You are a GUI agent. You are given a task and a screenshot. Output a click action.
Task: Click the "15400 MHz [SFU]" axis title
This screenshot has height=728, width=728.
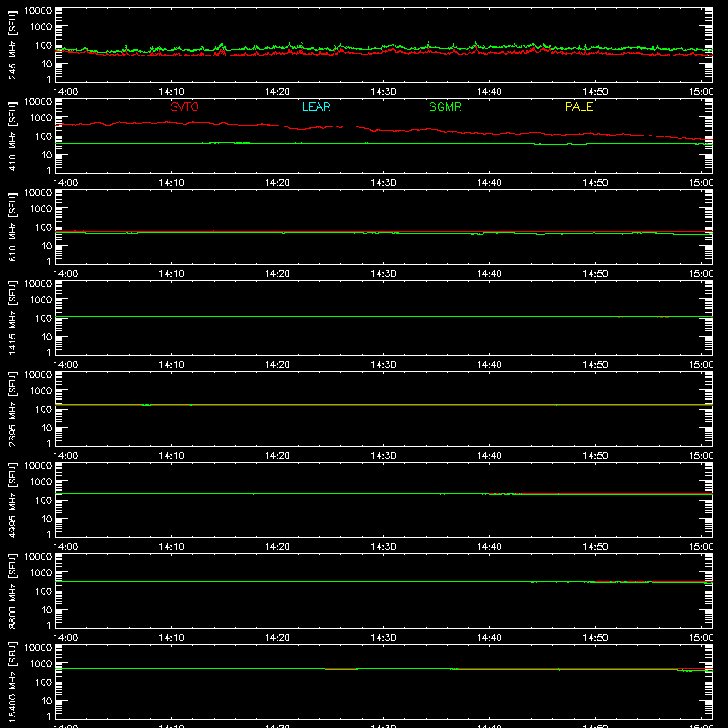click(12, 682)
